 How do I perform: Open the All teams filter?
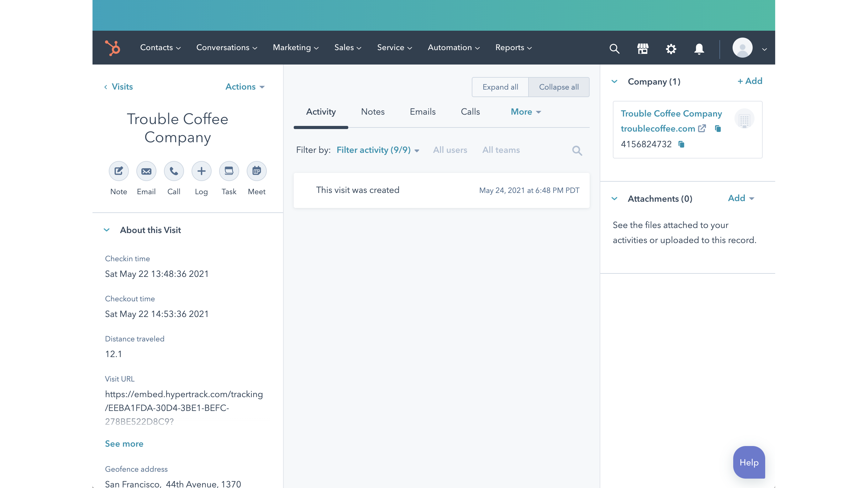pos(501,150)
